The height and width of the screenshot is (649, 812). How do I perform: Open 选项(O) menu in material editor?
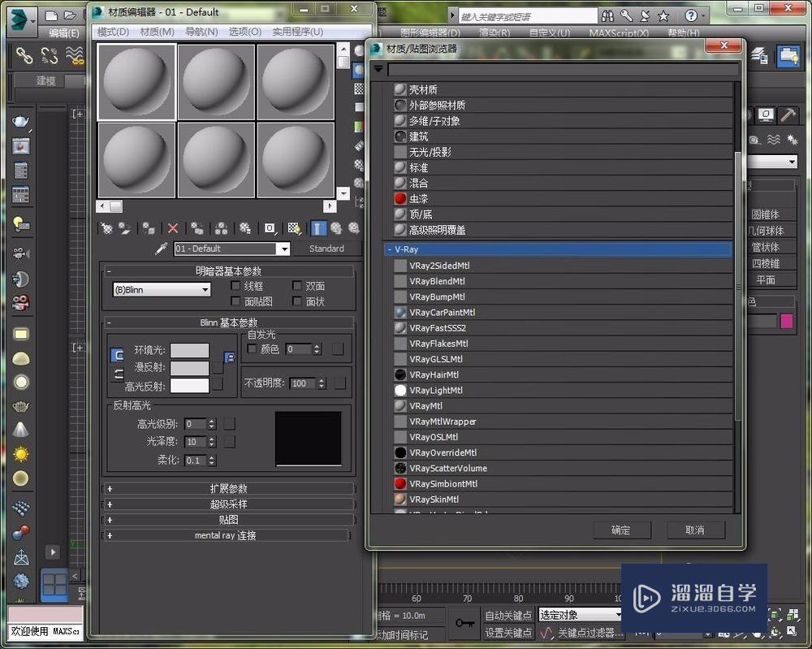point(245,32)
